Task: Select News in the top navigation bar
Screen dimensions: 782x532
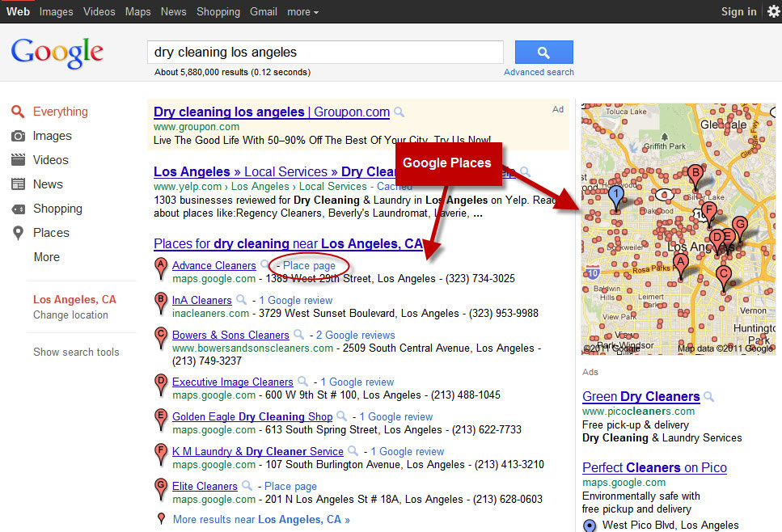Action: (173, 11)
